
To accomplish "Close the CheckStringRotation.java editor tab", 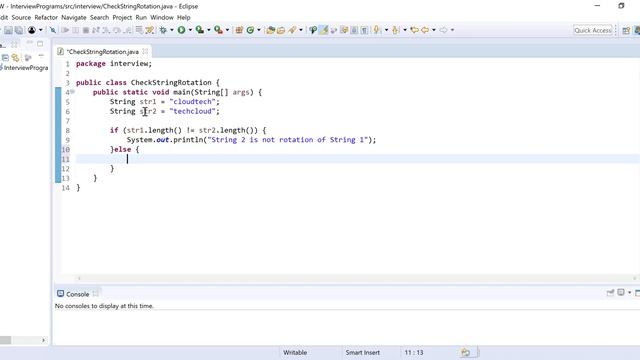I will pyautogui.click(x=145, y=51).
